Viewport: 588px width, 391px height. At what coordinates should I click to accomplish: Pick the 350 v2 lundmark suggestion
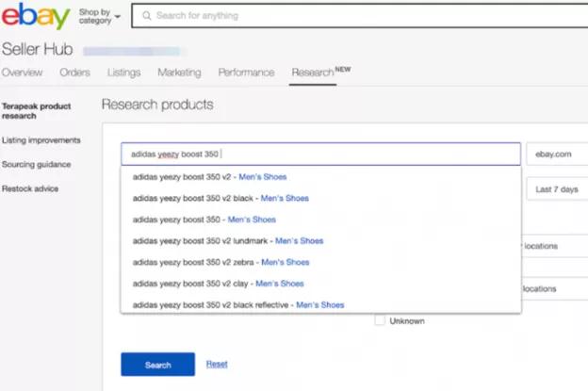click(x=320, y=241)
